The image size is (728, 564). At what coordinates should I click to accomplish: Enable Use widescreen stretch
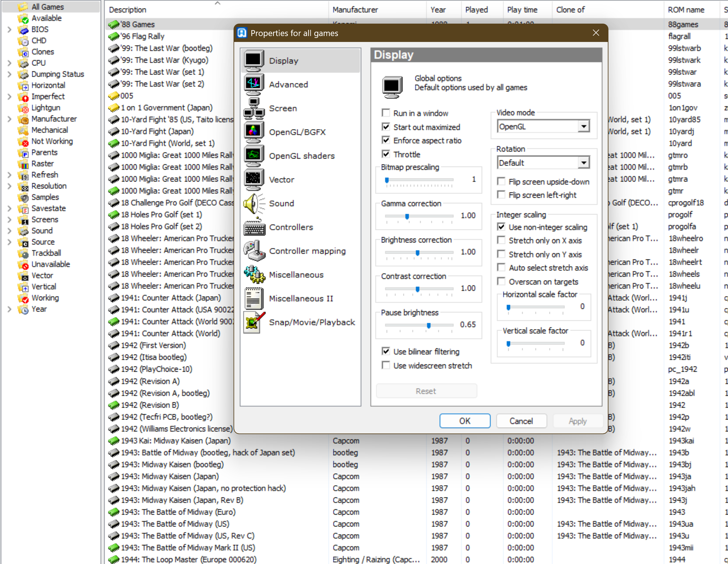pos(386,365)
